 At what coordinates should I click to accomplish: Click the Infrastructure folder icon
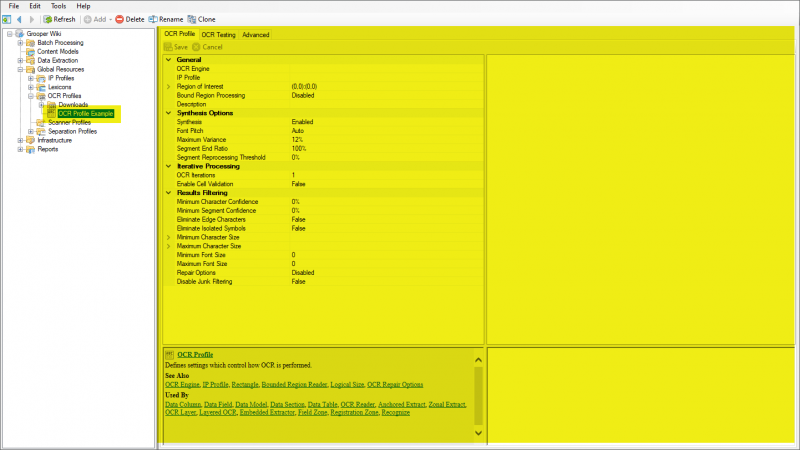click(x=30, y=140)
